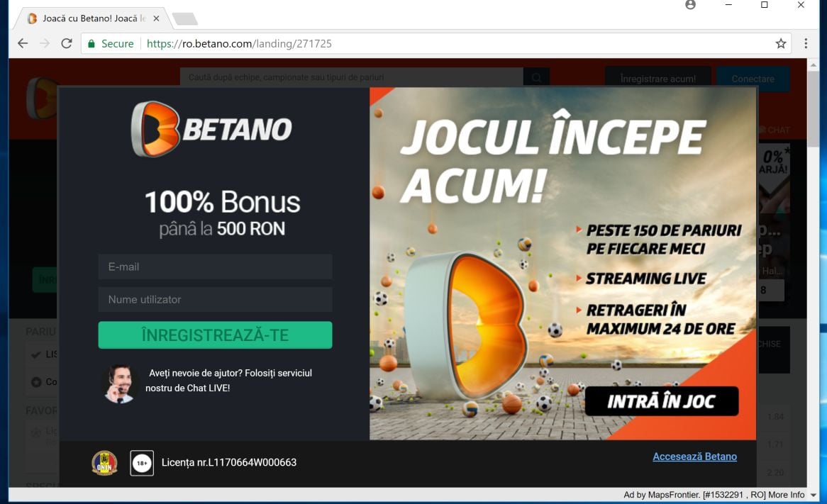Click the green Secure padlock
This screenshot has height=504, width=827.
coord(91,44)
